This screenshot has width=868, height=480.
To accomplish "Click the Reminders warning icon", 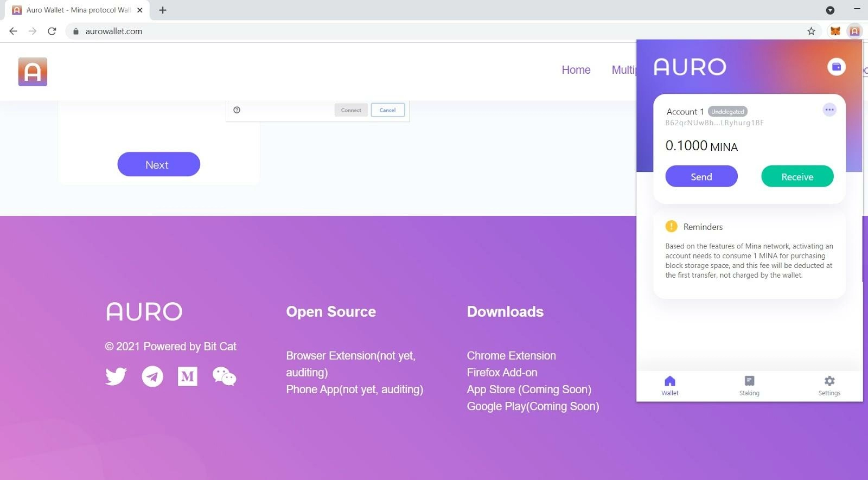I will [x=671, y=226].
